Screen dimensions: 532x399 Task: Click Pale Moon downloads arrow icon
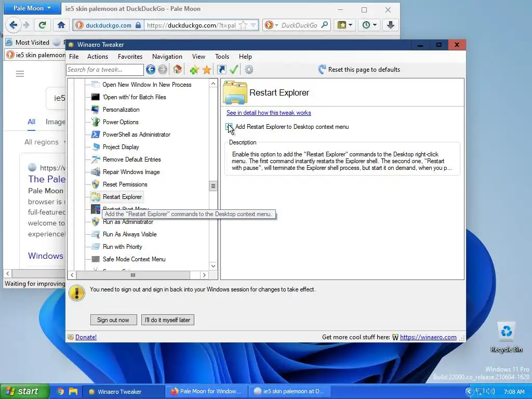point(391,25)
